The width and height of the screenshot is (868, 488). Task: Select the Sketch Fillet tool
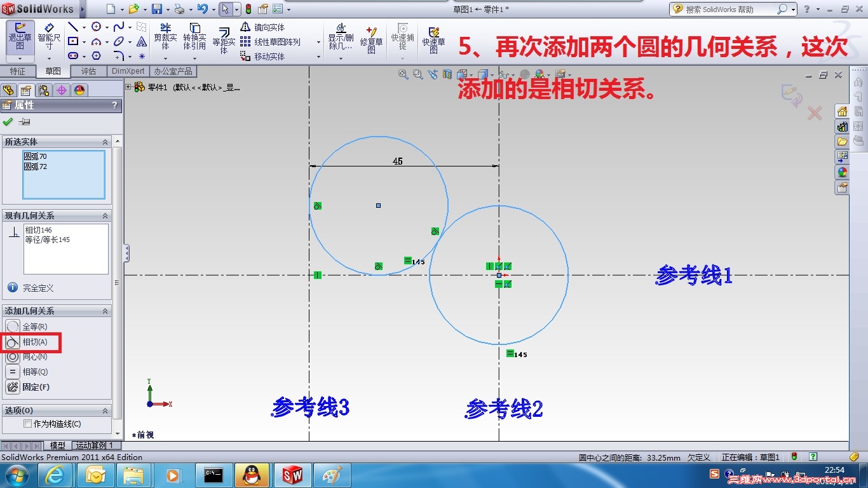pyautogui.click(x=119, y=56)
